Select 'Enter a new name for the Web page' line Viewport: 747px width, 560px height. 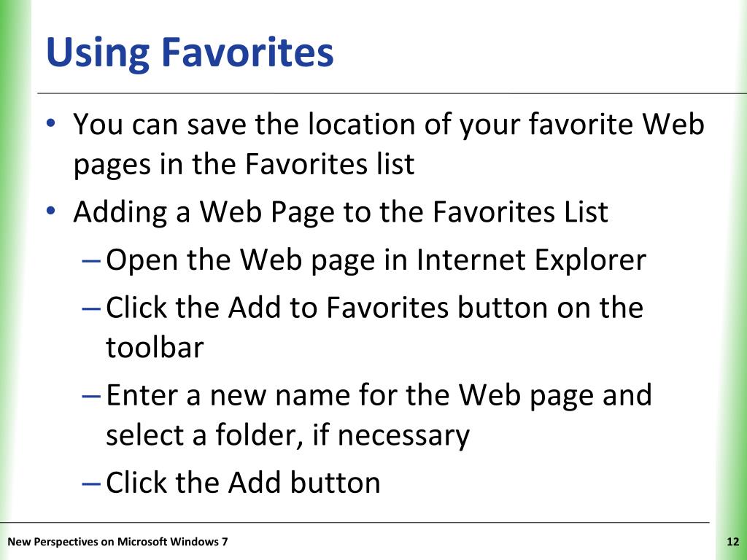point(379,395)
